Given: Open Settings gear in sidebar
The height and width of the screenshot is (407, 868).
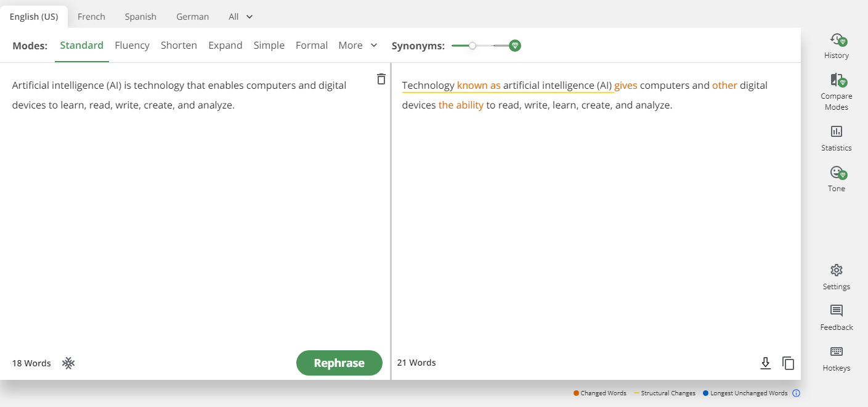Looking at the screenshot, I should 836,271.
